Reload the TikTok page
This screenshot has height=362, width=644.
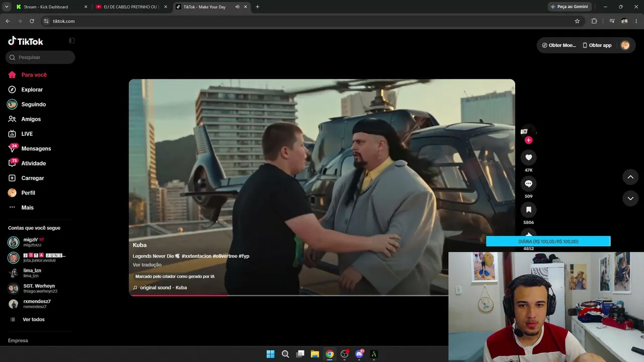[x=32, y=21]
